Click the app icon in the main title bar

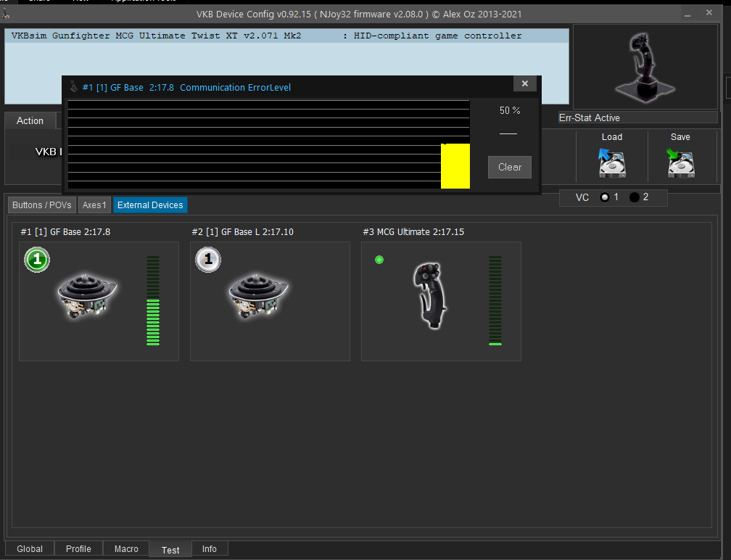coord(5,14)
